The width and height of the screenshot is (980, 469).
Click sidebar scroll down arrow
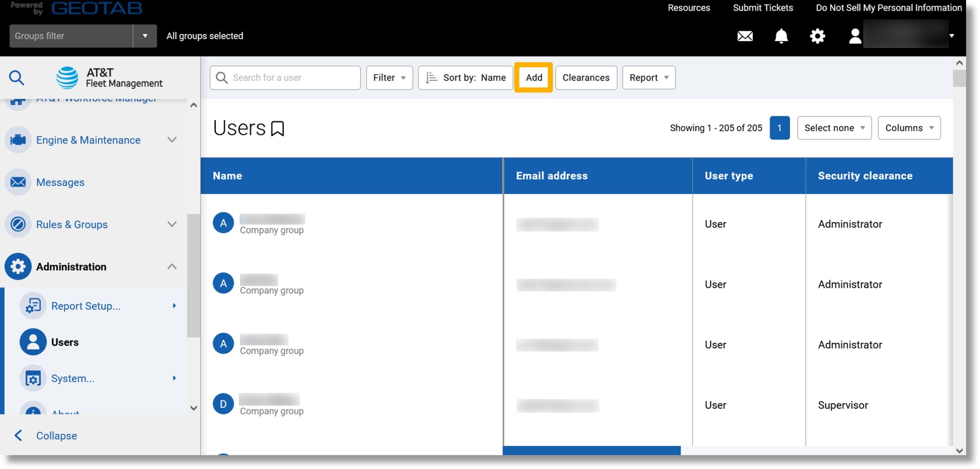(194, 408)
